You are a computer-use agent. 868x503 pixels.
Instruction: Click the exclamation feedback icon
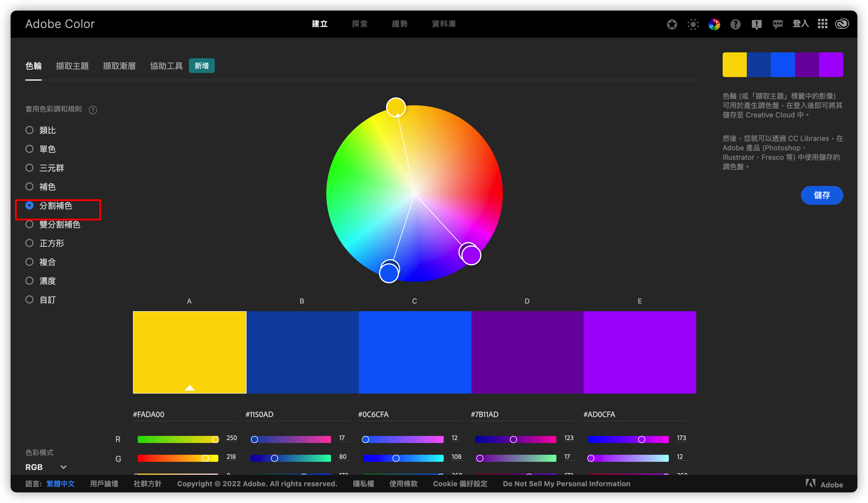click(x=756, y=24)
